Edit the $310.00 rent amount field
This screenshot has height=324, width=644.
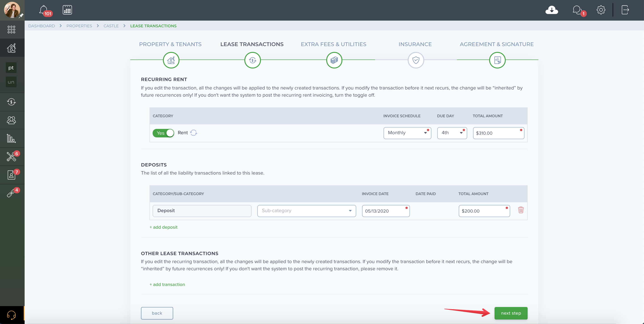pyautogui.click(x=499, y=133)
